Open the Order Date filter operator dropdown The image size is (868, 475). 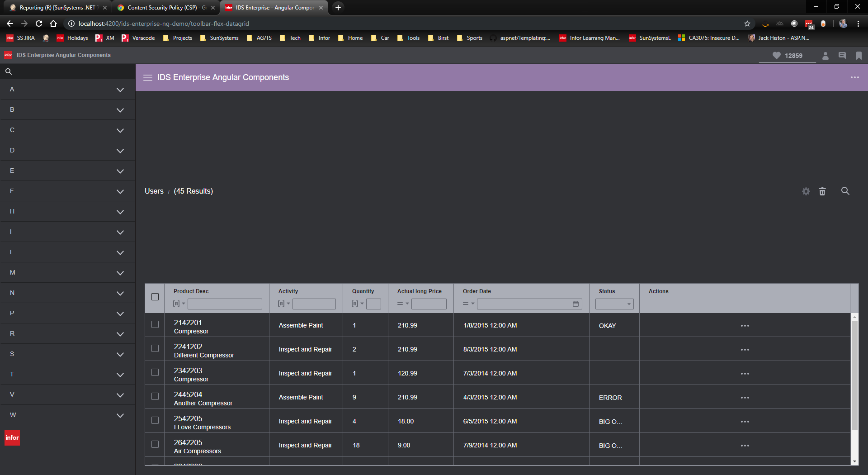click(468, 304)
